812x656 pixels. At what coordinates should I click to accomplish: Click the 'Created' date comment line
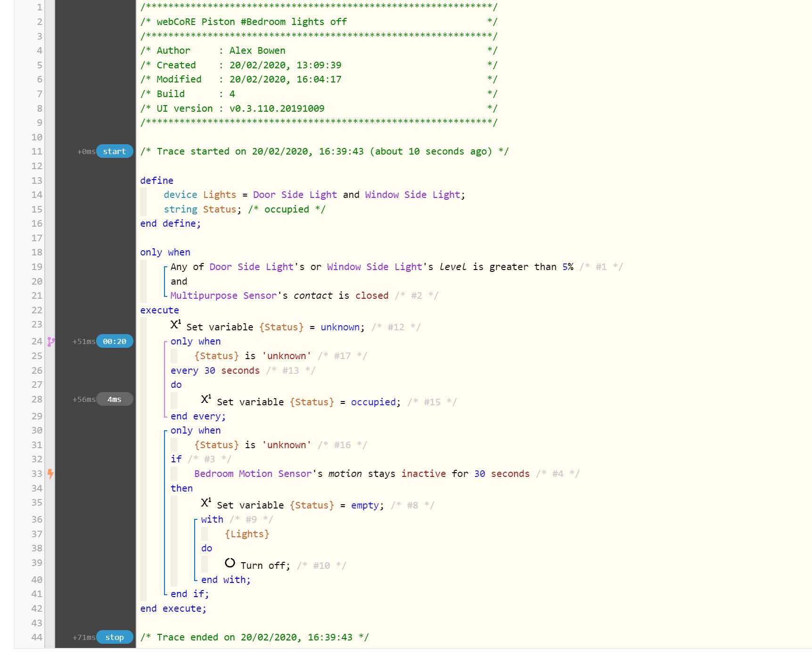(241, 65)
